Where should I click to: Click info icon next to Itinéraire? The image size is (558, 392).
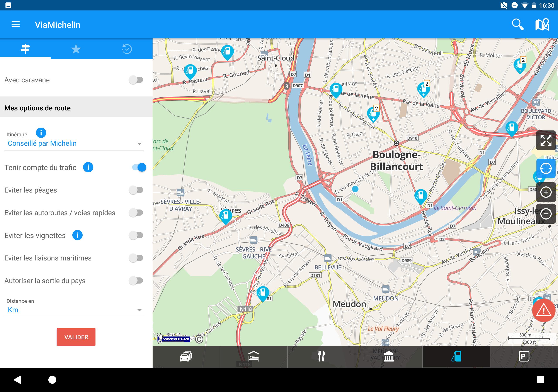click(41, 133)
